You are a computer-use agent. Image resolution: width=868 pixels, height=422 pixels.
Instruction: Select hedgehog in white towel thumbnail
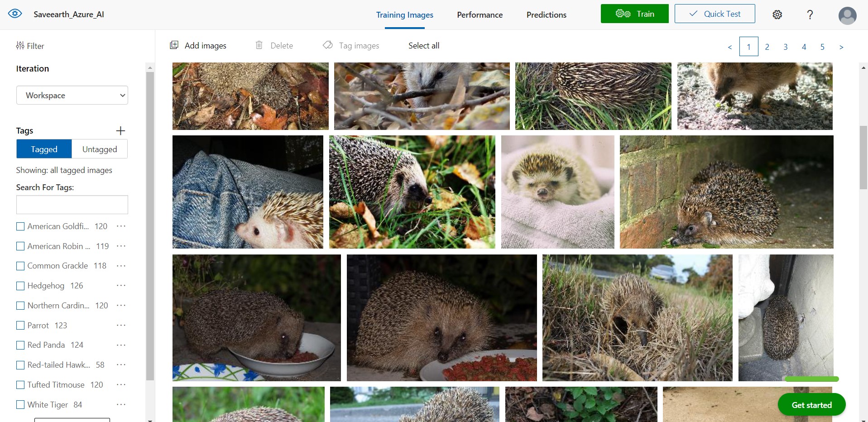pyautogui.click(x=557, y=192)
